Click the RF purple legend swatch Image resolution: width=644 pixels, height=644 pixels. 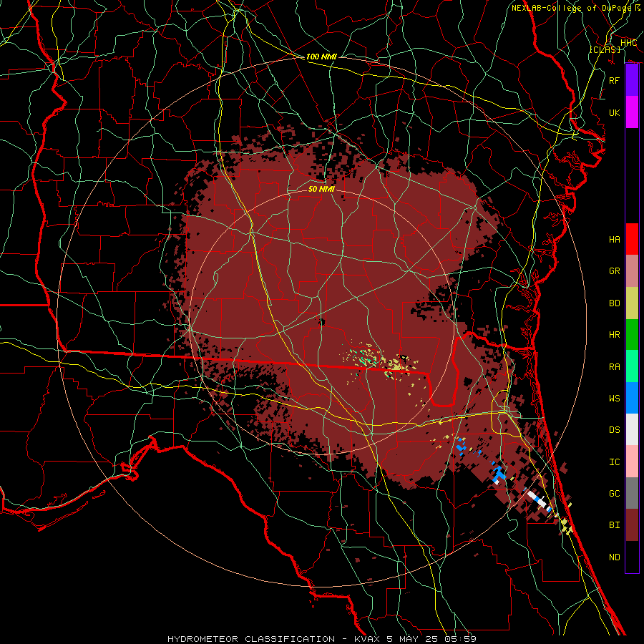coord(632,80)
